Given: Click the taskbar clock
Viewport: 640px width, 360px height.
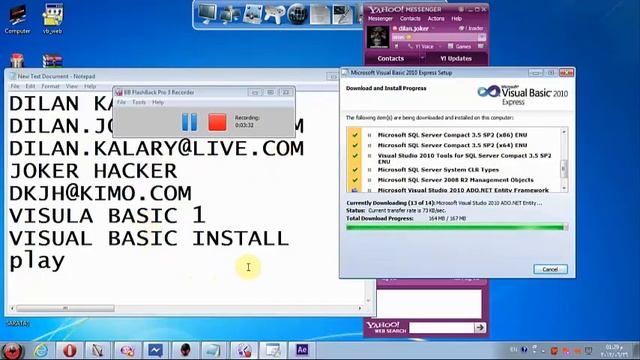Looking at the screenshot, I should 614,350.
